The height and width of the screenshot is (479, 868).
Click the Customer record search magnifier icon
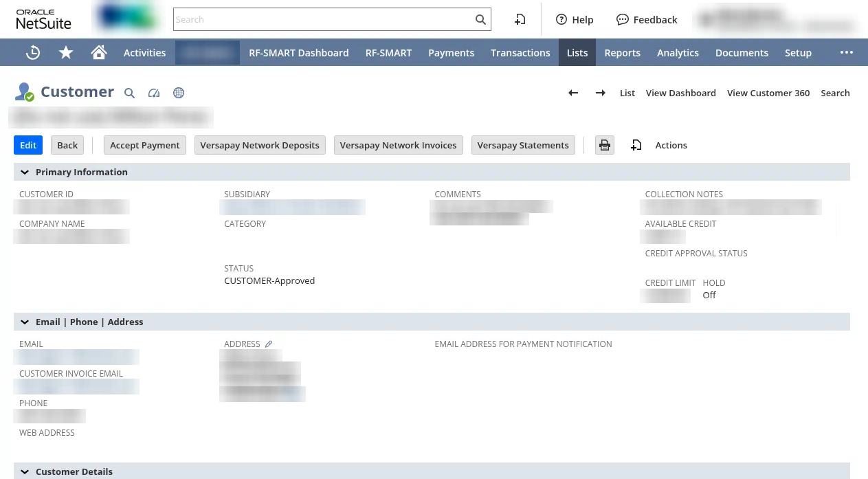[129, 93]
